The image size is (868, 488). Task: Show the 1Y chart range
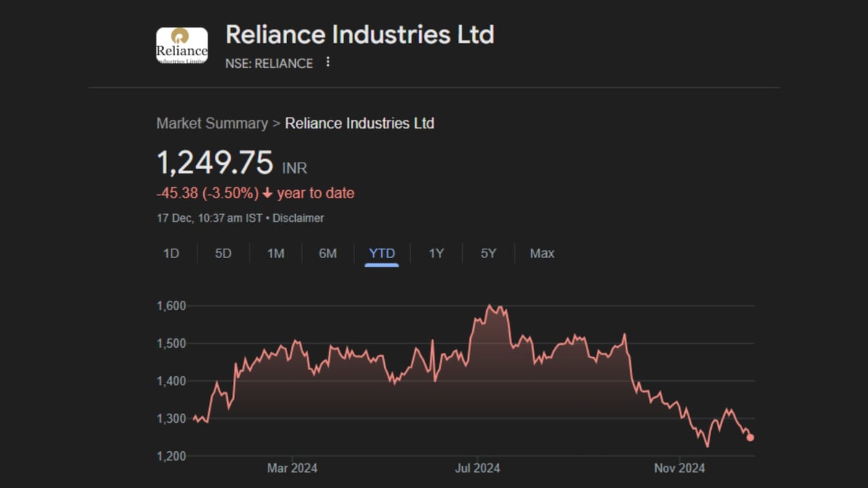click(x=436, y=253)
